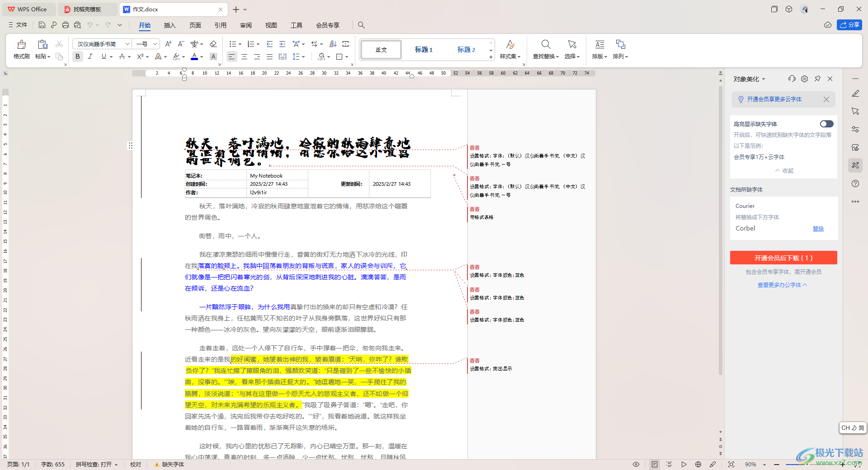Toggle character shading button
Image resolution: width=868 pixels, height=470 pixels.
tap(213, 56)
